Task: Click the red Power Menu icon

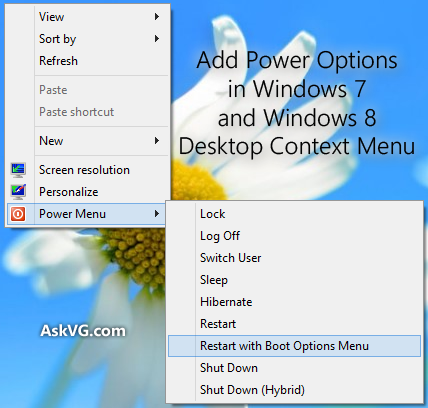Action: 18,214
